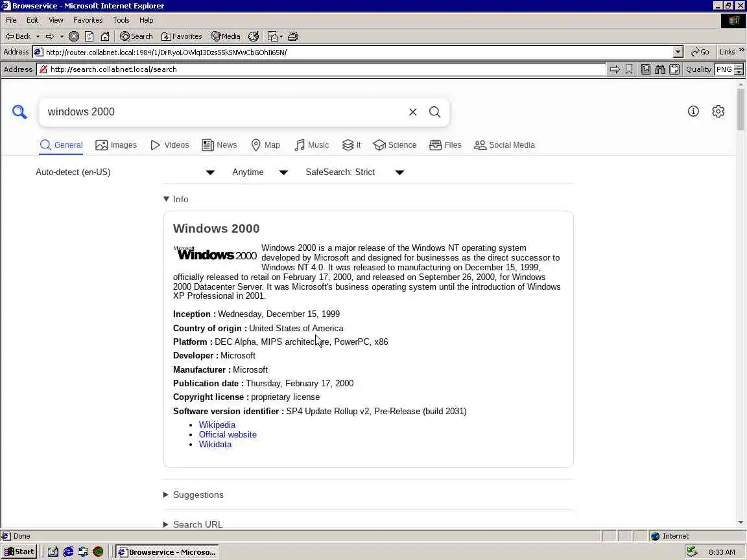Expand the Suggestions section
747x560 pixels.
tap(193, 495)
